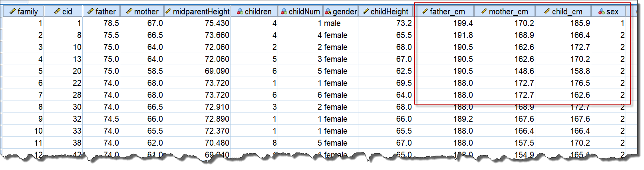Click the childHeight cell showing 69.5
The width and height of the screenshot is (644, 170).
pos(386,83)
